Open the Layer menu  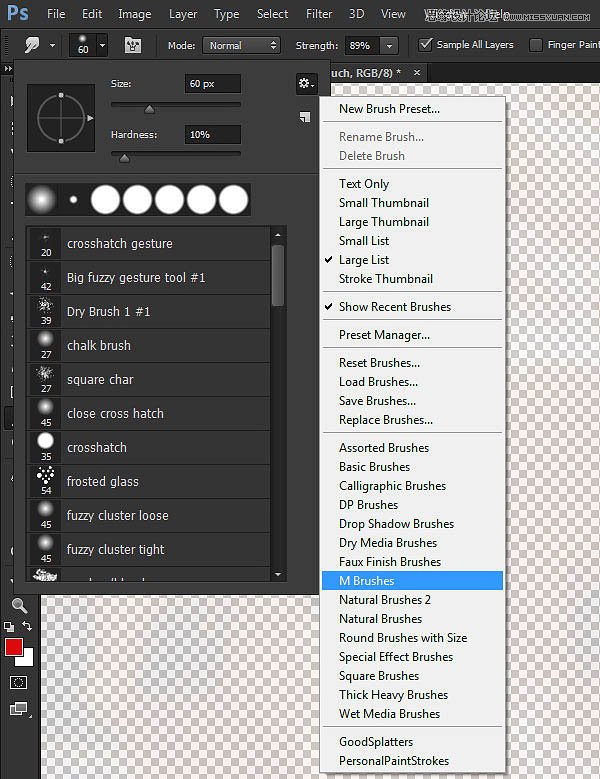pyautogui.click(x=183, y=14)
